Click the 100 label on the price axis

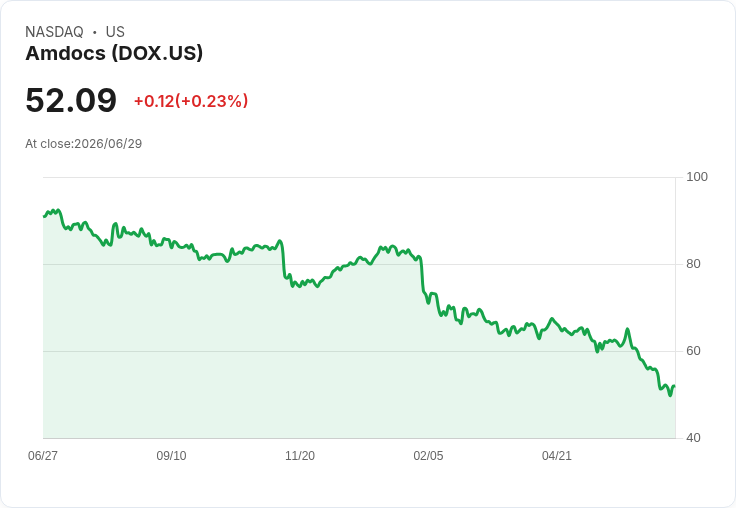[697, 177]
